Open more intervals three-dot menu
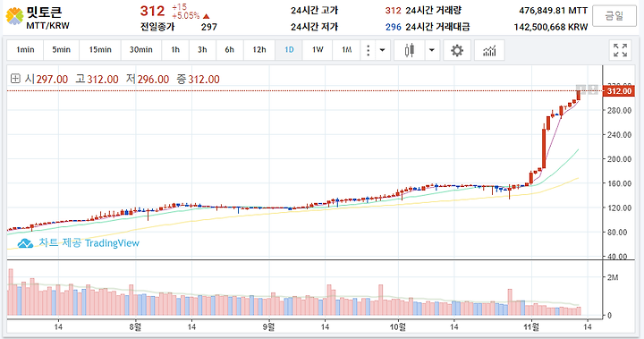Viewport: 644px width, 339px height. coord(368,50)
